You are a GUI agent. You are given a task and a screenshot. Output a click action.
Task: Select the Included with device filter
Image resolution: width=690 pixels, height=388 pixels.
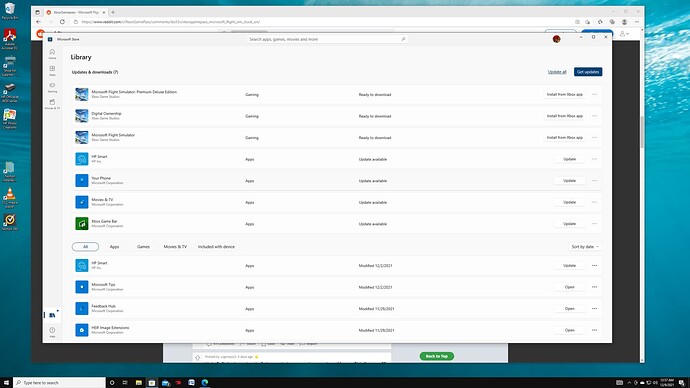click(216, 247)
